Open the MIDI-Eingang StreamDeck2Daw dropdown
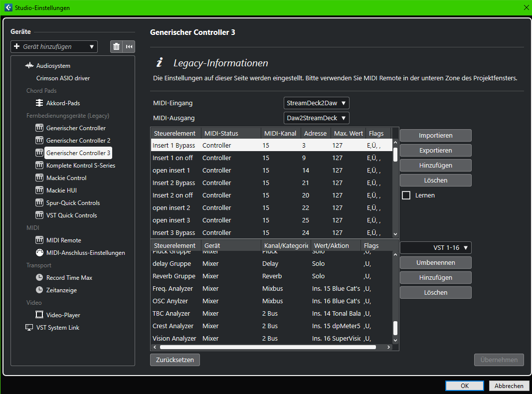Image resolution: width=532 pixels, height=394 pixels. [x=316, y=103]
